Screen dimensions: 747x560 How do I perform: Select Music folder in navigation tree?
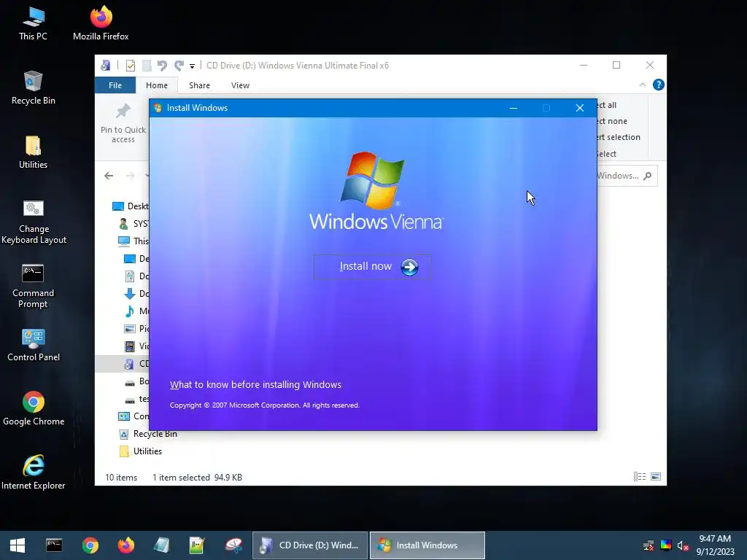coord(136,311)
